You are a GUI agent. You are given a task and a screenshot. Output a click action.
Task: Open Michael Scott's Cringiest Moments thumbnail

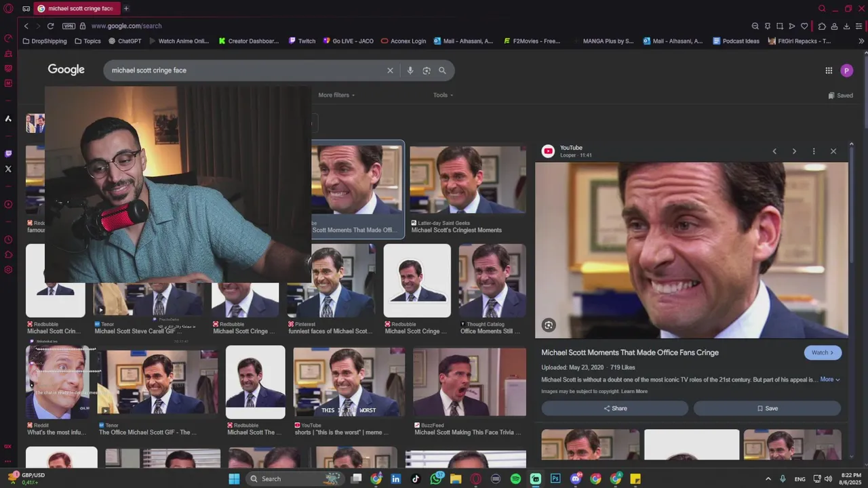[x=468, y=181]
